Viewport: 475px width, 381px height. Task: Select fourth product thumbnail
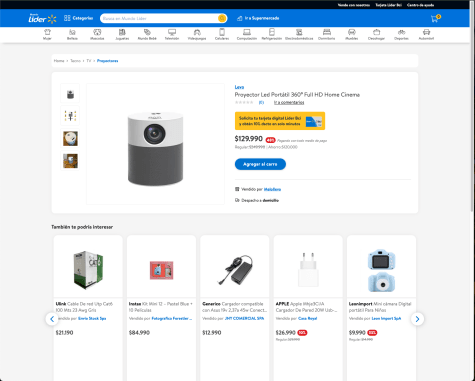pos(70,161)
